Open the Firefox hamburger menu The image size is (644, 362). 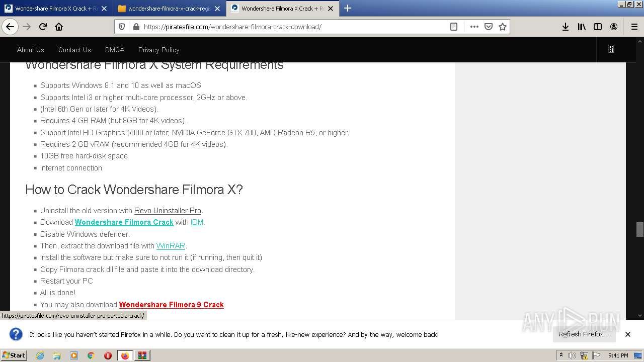634,27
